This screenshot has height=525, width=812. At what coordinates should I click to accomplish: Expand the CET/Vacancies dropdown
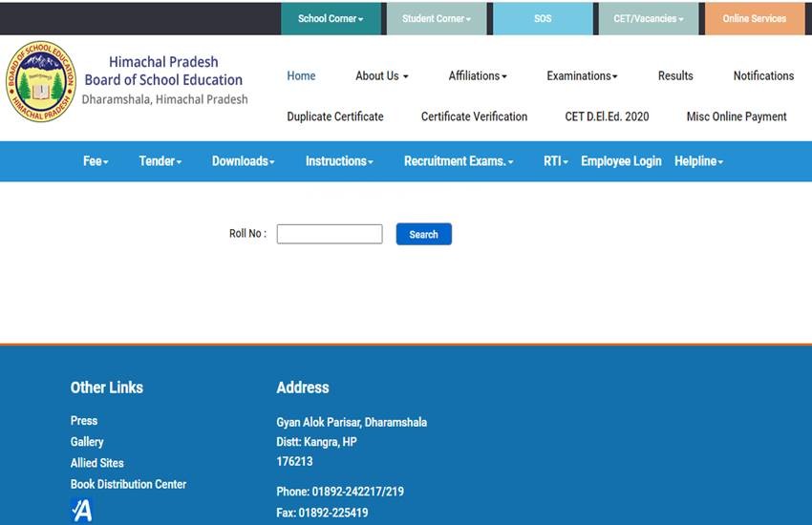click(x=648, y=18)
